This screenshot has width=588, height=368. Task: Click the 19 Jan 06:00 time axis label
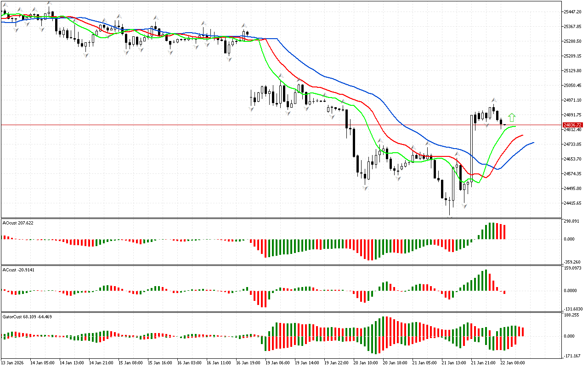click(x=277, y=362)
